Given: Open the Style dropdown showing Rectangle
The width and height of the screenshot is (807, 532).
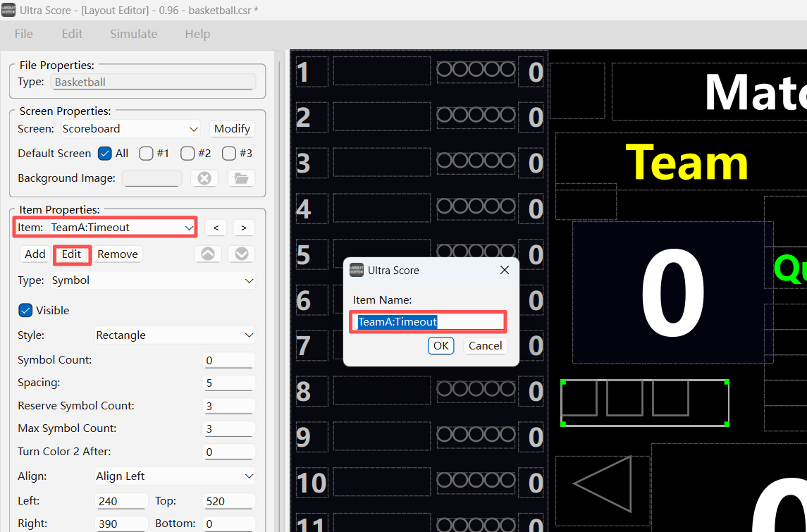Looking at the screenshot, I should pos(175,335).
